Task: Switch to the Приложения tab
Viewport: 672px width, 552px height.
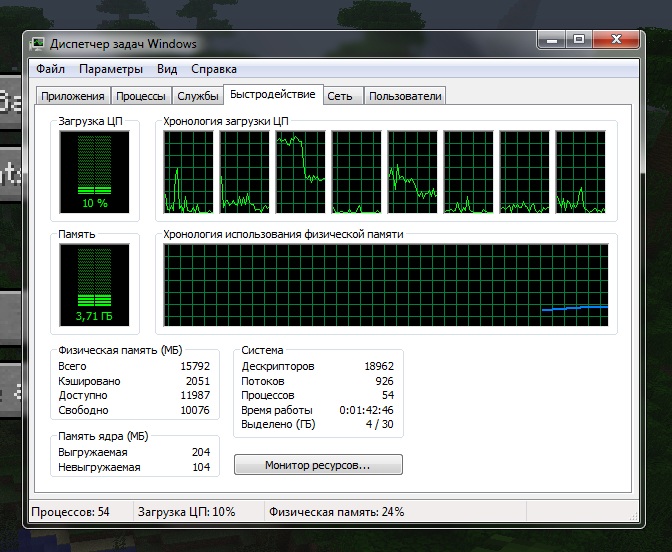Action: tap(72, 96)
